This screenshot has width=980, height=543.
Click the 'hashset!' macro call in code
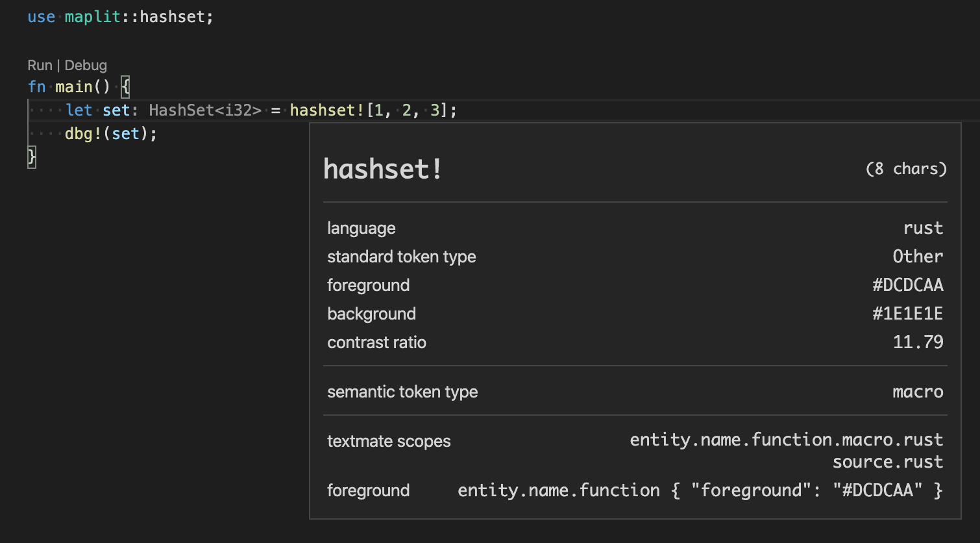[x=327, y=110]
